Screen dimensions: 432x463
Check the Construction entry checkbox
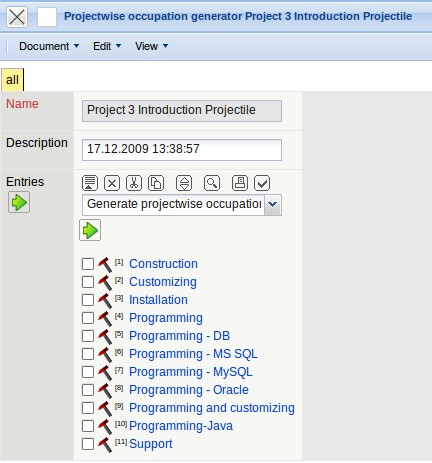[88, 264]
